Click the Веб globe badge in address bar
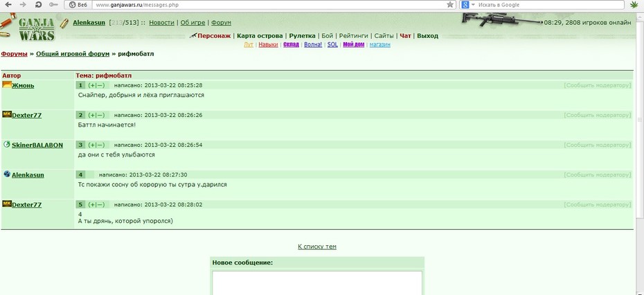The width and height of the screenshot is (644, 295). pyautogui.click(x=78, y=5)
